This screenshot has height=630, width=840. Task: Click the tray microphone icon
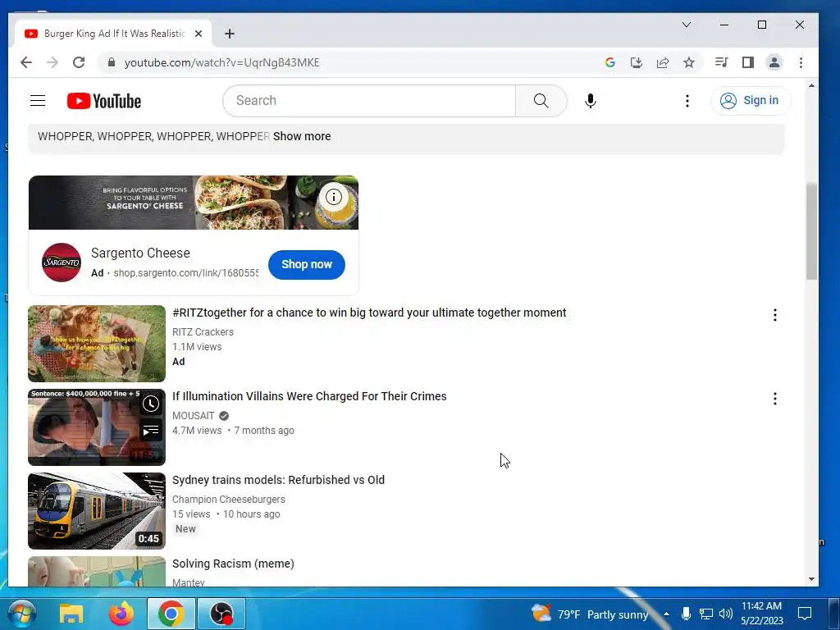point(686,614)
